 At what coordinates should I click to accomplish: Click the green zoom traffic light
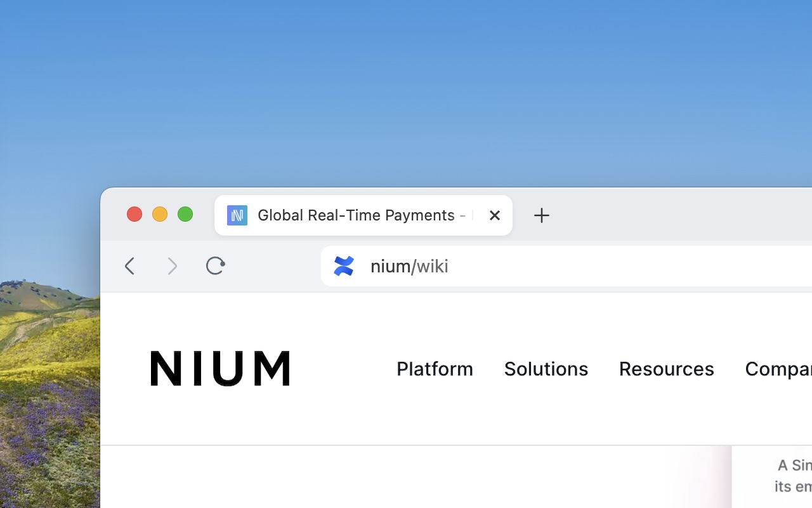tap(185, 214)
